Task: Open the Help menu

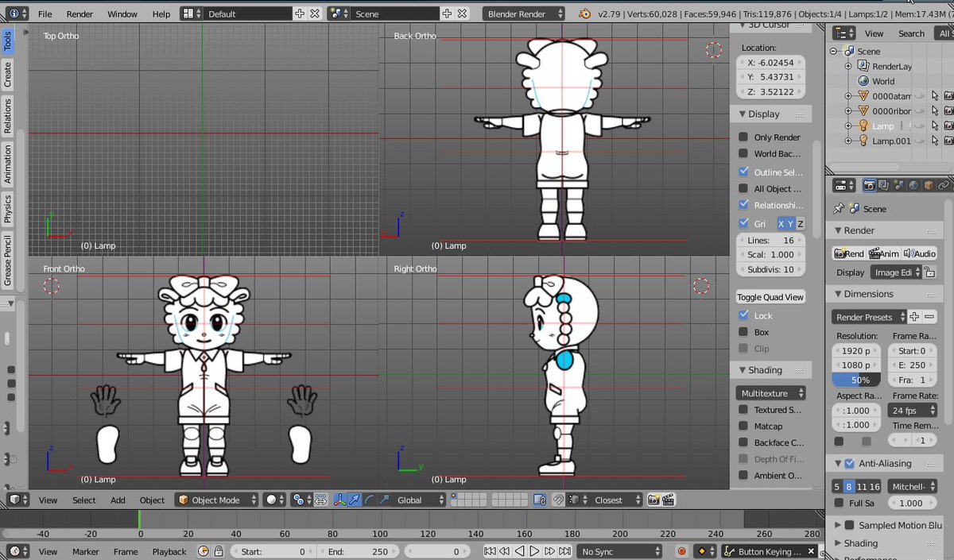Action: (x=161, y=14)
